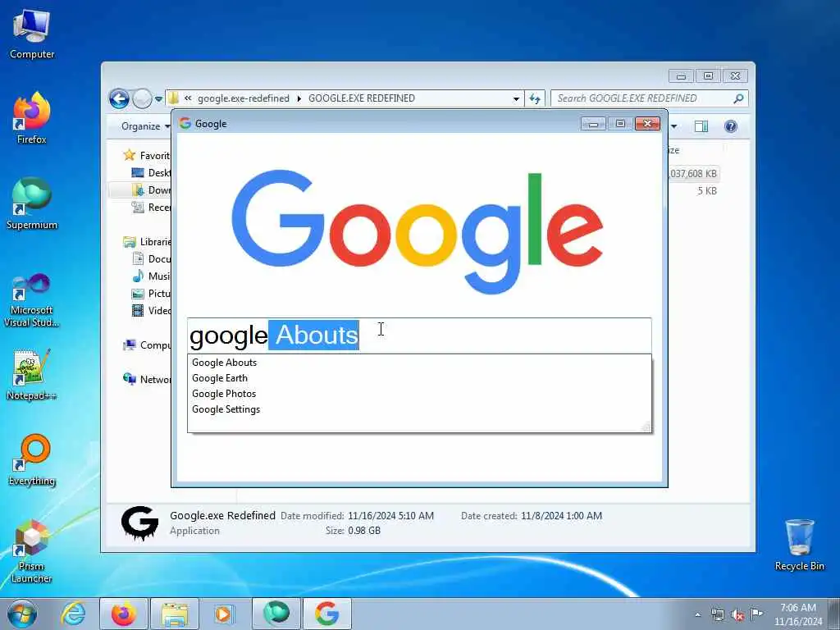Screen dimensions: 840x630
Task: Switch to Firefox in the taskbar
Action: pyautogui.click(x=124, y=614)
